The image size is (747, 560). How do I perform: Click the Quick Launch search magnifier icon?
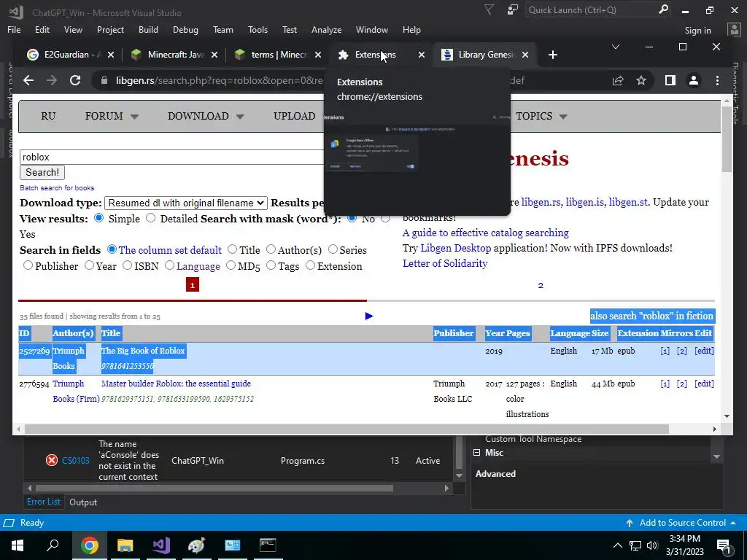pos(663,9)
